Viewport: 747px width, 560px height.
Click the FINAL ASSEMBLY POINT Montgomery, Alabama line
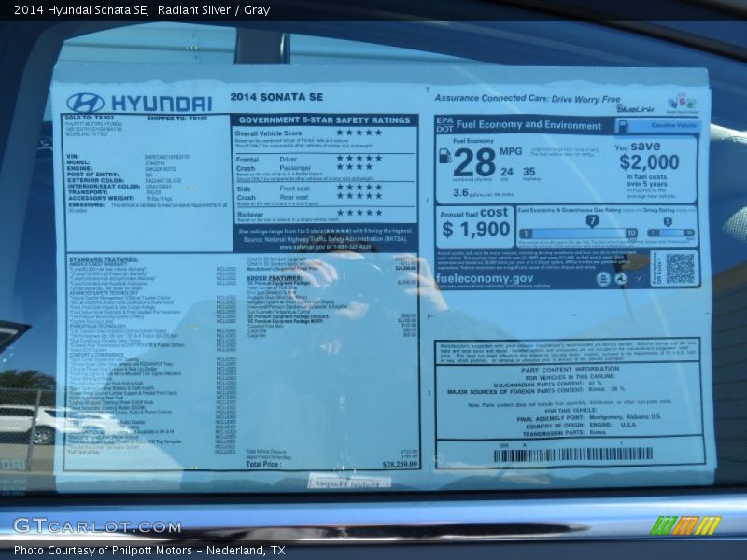pyautogui.click(x=589, y=417)
